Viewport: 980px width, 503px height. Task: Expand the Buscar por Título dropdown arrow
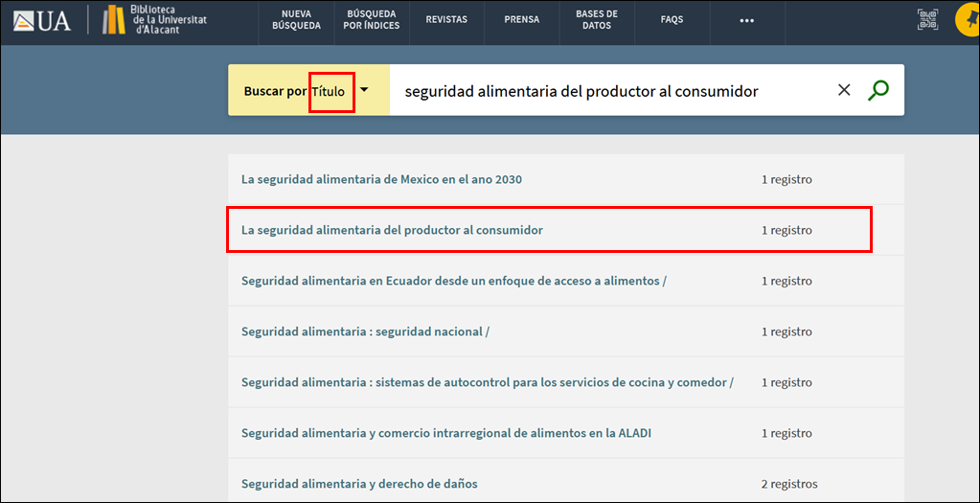pos(364,90)
